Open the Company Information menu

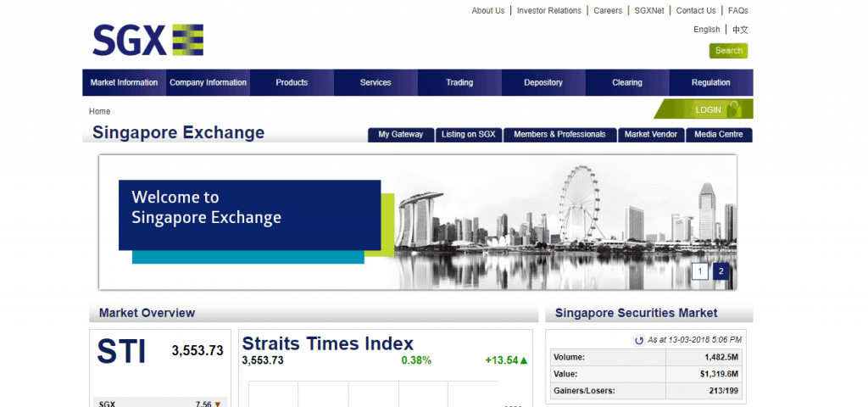[209, 82]
